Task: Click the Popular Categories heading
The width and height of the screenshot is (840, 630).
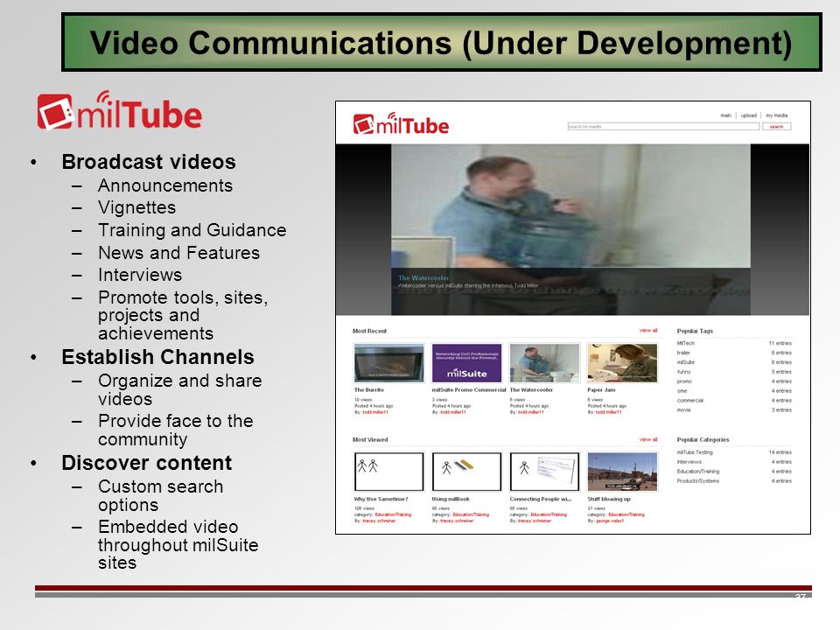Action: coord(703,439)
